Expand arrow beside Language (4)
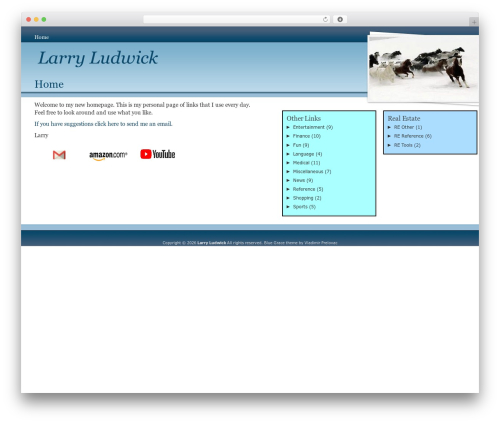 tap(288, 154)
